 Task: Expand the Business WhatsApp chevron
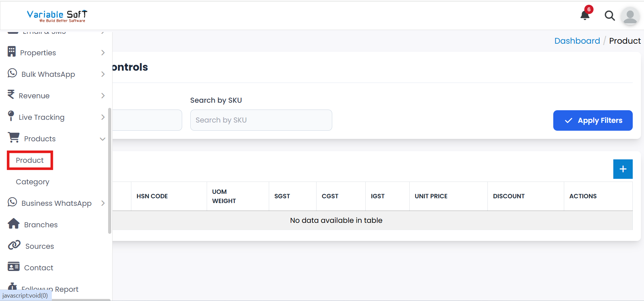coord(103,203)
